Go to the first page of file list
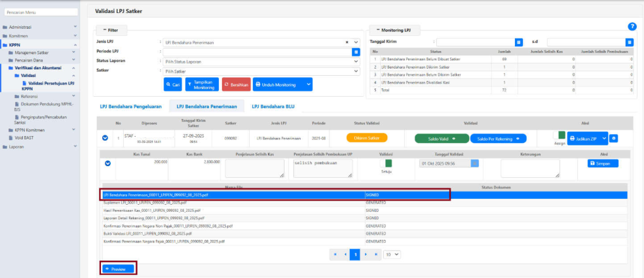The width and height of the screenshot is (644, 278). coord(333,254)
